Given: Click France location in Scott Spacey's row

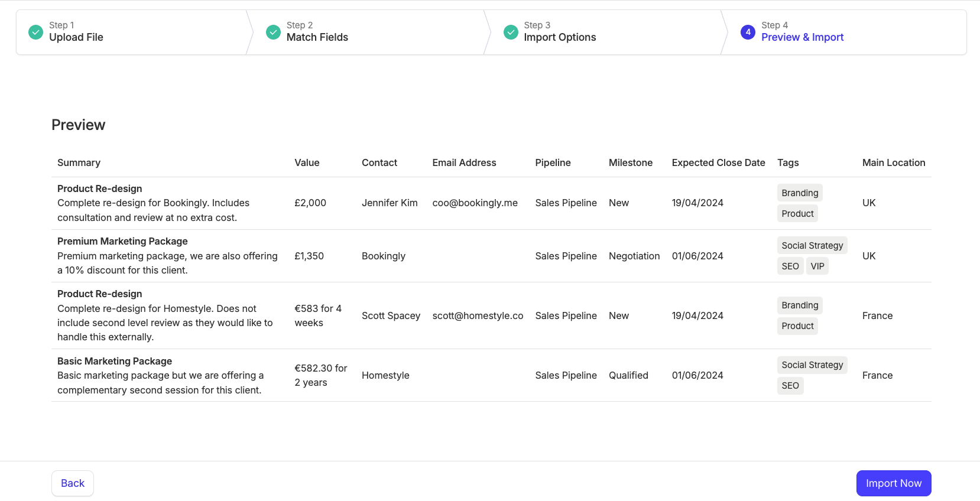Looking at the screenshot, I should point(877,315).
